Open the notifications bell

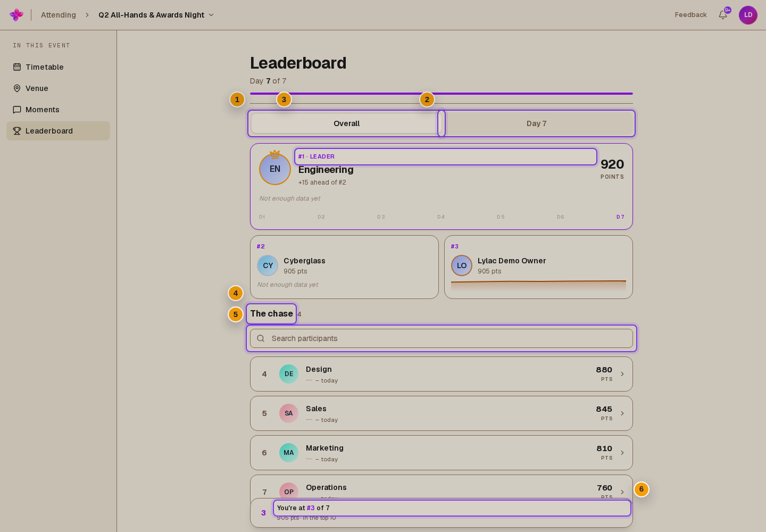point(723,15)
